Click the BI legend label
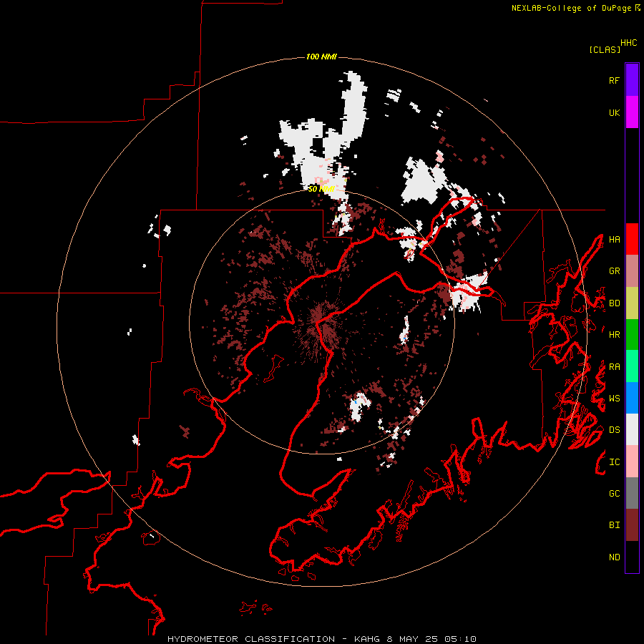This screenshot has height=644, width=644. 614,525
